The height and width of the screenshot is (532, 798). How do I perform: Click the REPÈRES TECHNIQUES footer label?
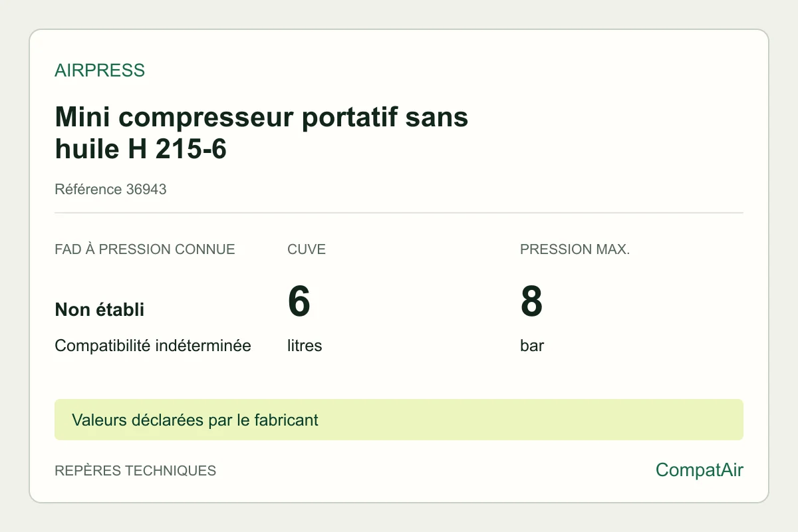tap(136, 471)
